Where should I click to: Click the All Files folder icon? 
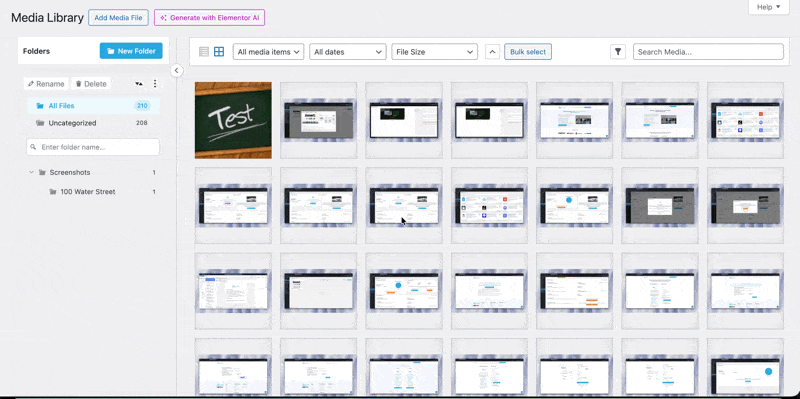point(40,106)
